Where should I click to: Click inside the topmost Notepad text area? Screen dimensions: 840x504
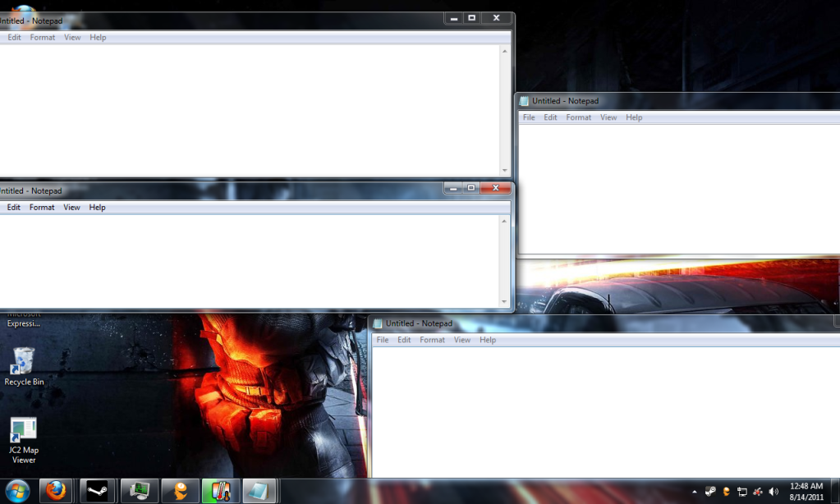point(250,111)
